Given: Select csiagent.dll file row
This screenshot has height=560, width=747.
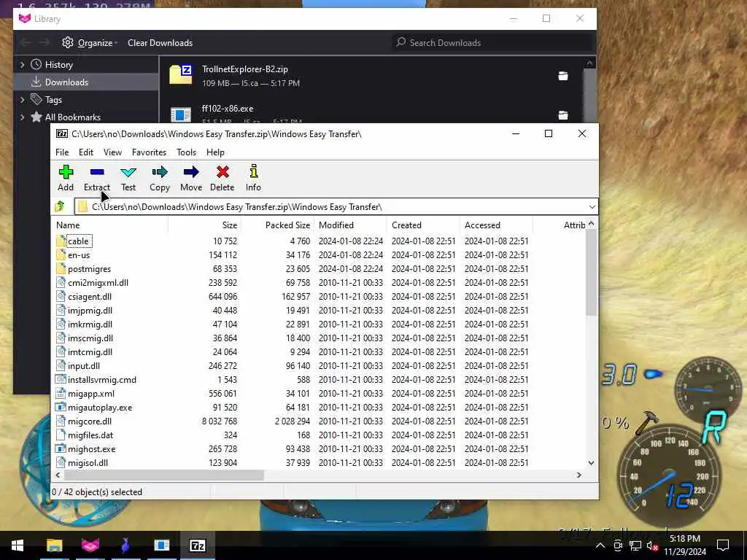Looking at the screenshot, I should pyautogui.click(x=320, y=296).
